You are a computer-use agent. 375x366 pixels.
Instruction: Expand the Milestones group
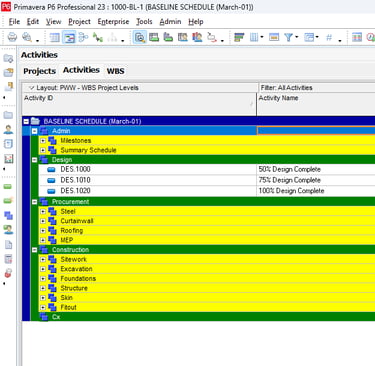pyautogui.click(x=43, y=141)
